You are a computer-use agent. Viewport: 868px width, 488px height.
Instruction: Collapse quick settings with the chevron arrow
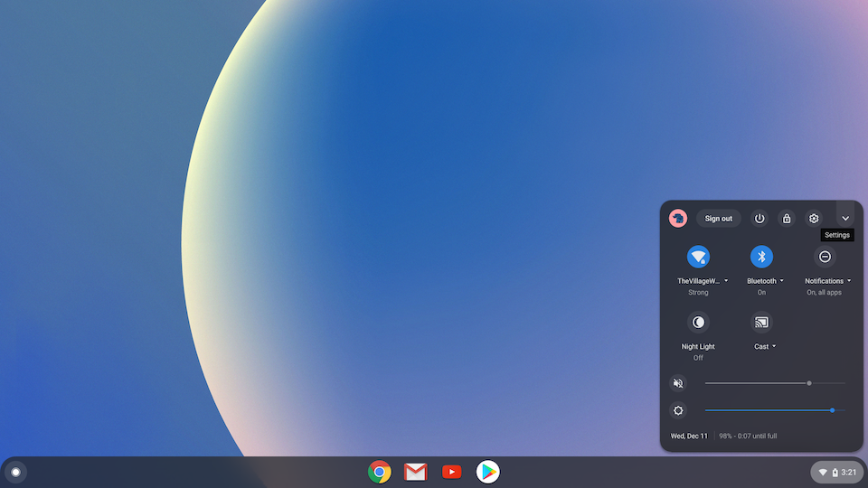845,218
